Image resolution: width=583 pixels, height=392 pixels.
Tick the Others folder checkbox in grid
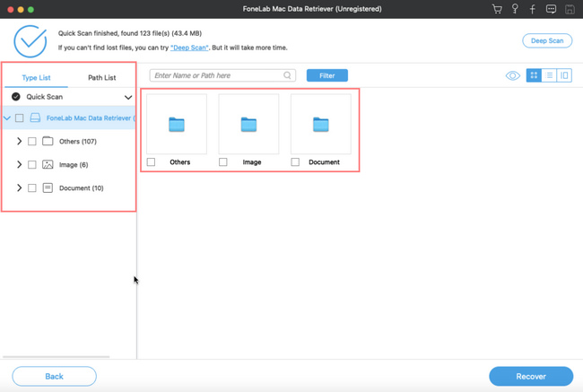[x=151, y=162]
